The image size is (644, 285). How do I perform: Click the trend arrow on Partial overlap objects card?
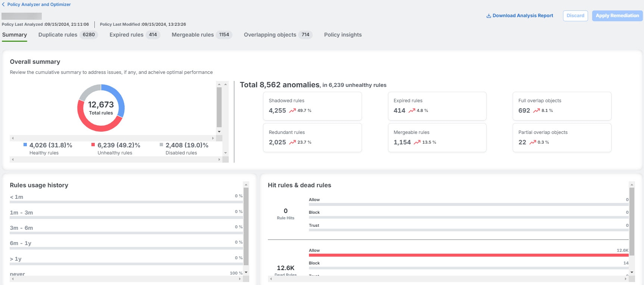click(532, 142)
